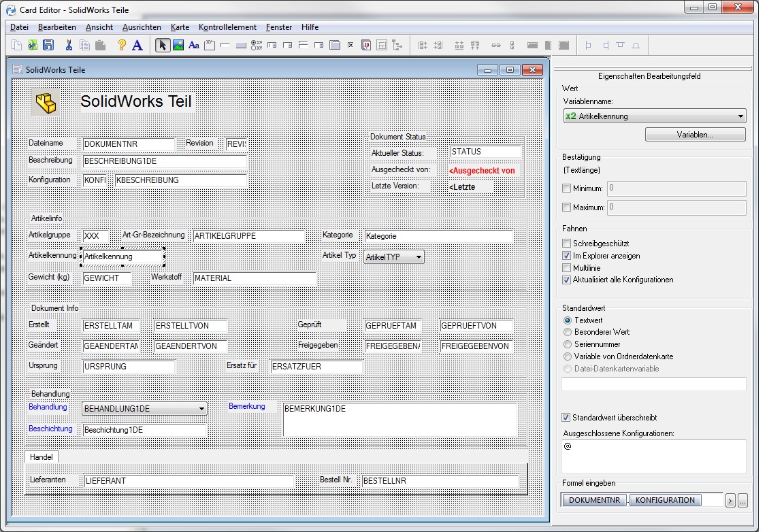
Task: Click the Variablen... button
Action: click(695, 135)
